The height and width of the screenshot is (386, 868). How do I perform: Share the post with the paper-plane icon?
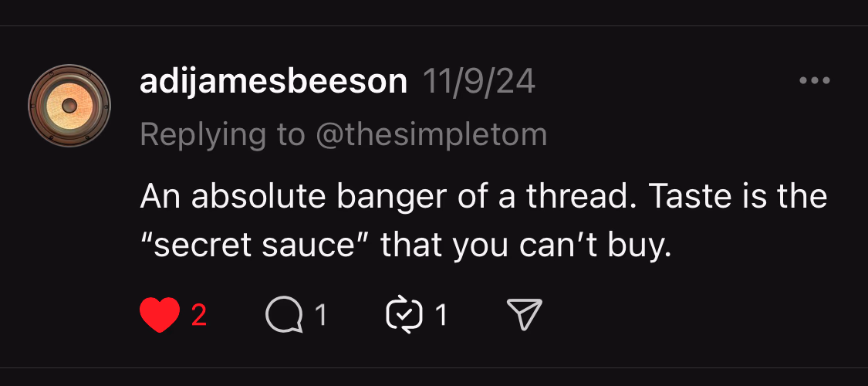pyautogui.click(x=525, y=314)
